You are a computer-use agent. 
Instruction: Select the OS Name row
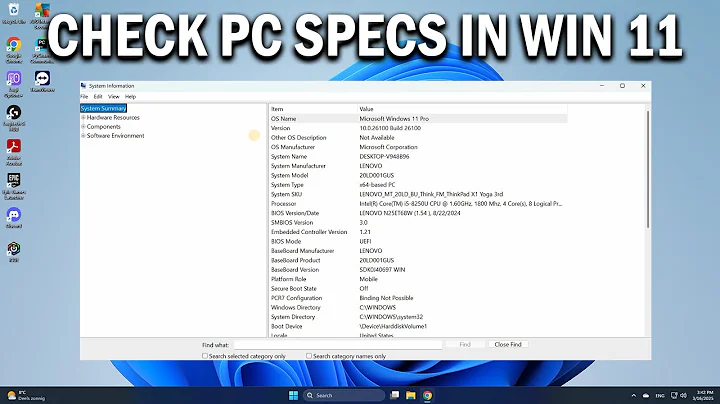(418, 118)
